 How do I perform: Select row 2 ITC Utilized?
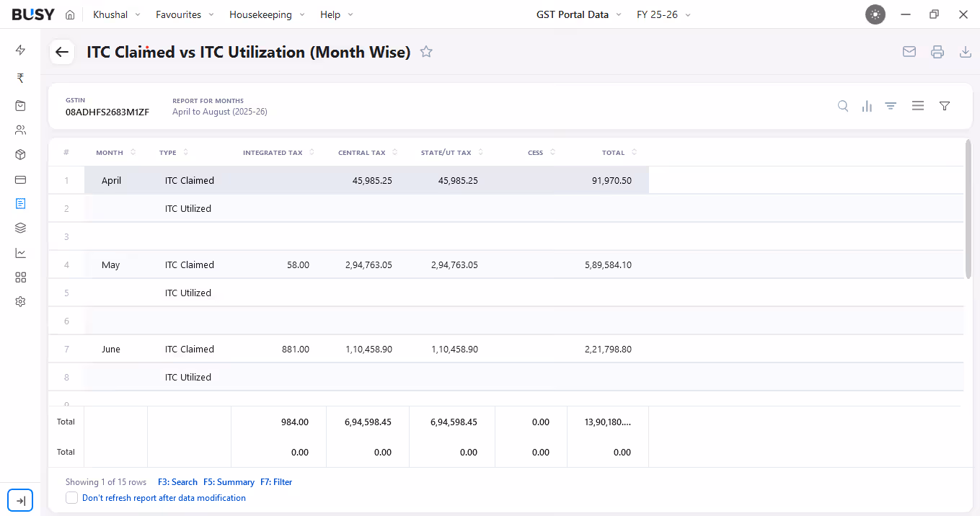[506, 208]
